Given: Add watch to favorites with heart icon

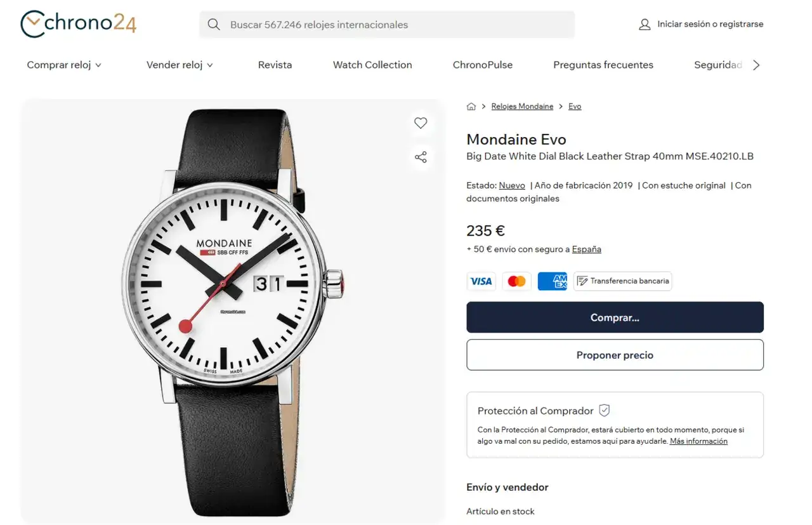Looking at the screenshot, I should tap(421, 123).
